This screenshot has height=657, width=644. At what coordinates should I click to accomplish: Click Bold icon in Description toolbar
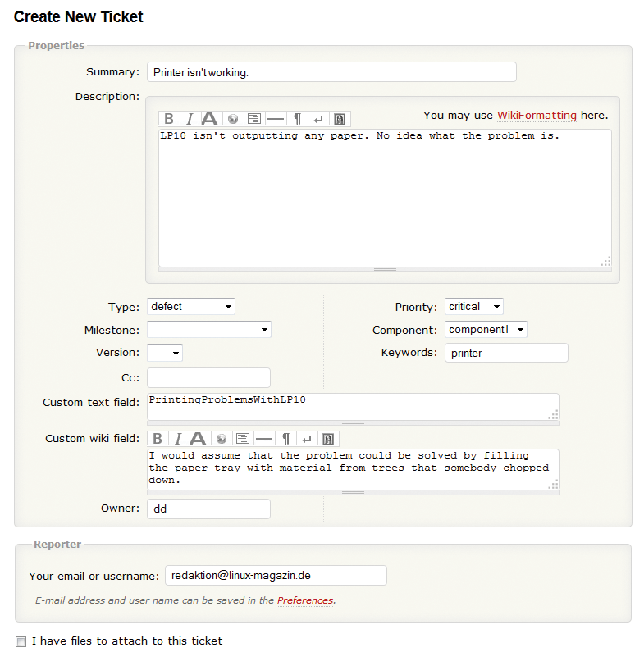[x=169, y=119]
